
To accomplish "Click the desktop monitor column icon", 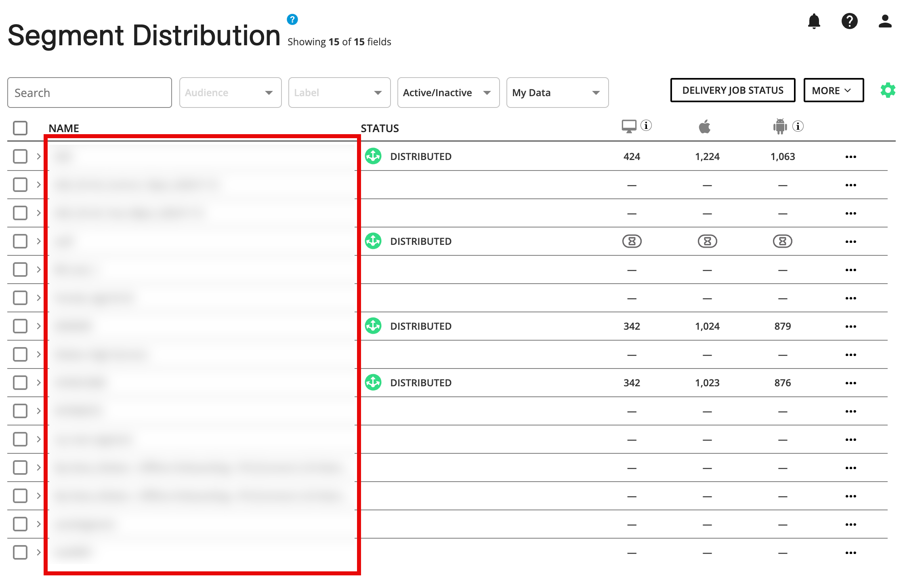I will click(629, 126).
